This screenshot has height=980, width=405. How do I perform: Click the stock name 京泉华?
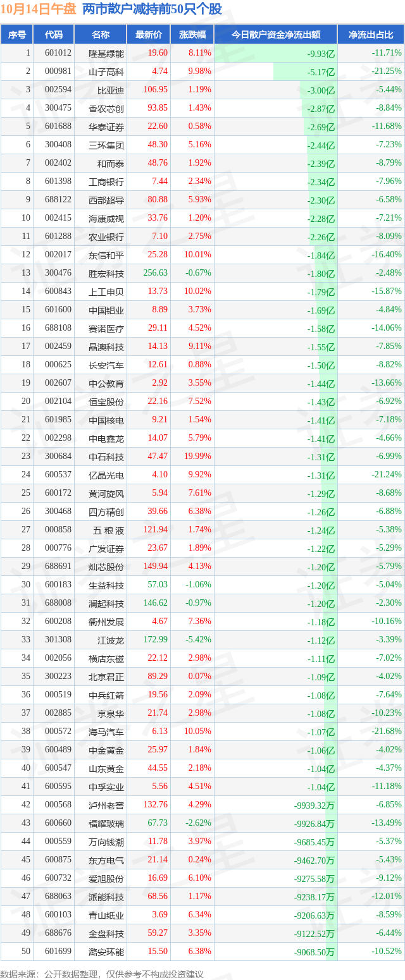tap(111, 713)
